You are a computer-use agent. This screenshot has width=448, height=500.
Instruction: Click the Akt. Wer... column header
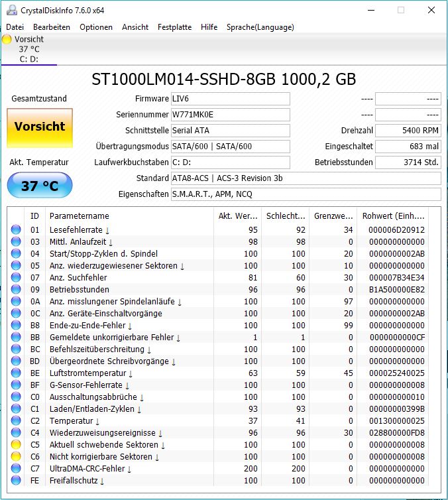tap(237, 216)
